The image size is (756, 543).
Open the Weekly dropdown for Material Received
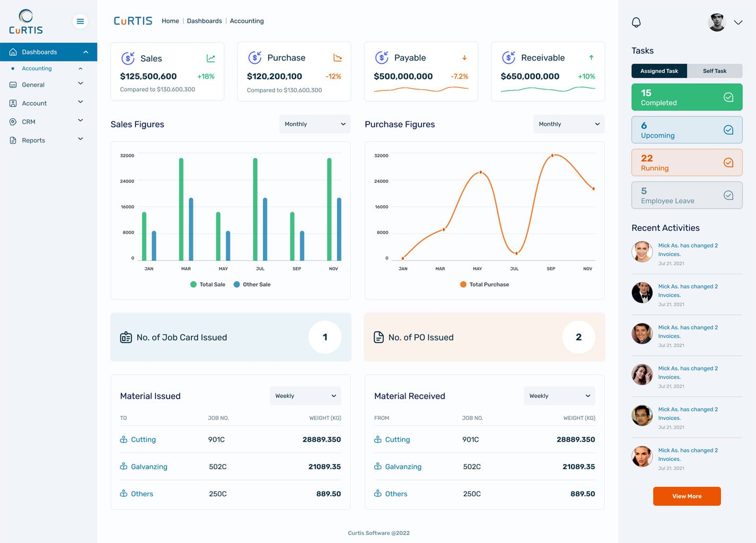[x=559, y=396]
